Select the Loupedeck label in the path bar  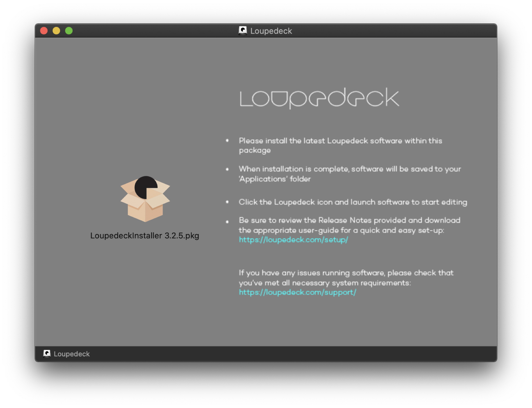72,354
